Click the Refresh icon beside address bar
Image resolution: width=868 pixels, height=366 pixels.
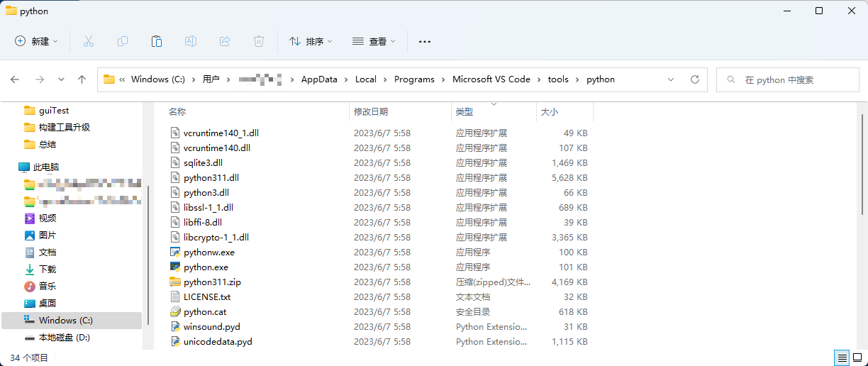coord(695,79)
